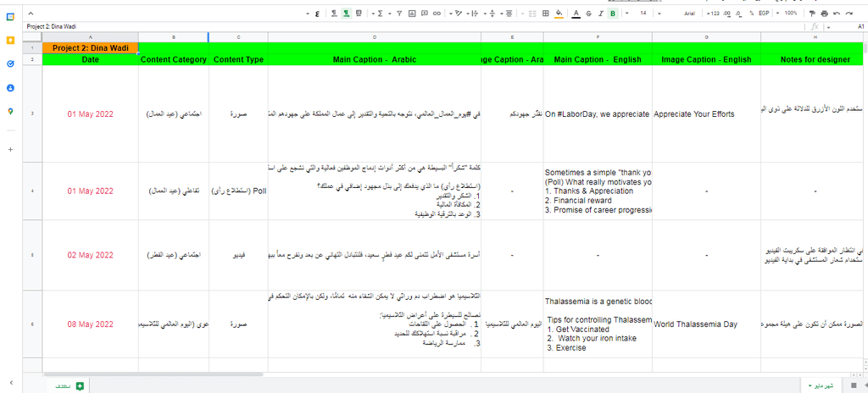Toggle italic formatting
Image resolution: width=868 pixels, height=393 pixels.
601,14
